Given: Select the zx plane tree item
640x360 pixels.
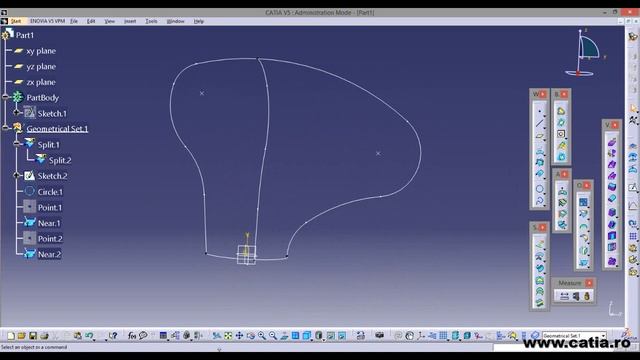Looking at the screenshot, I should point(41,82).
